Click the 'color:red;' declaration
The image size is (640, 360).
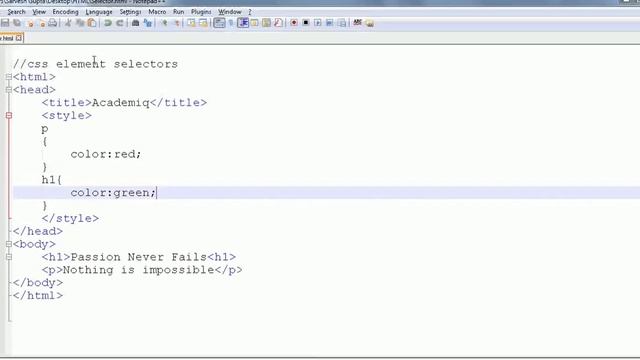[x=106, y=154]
